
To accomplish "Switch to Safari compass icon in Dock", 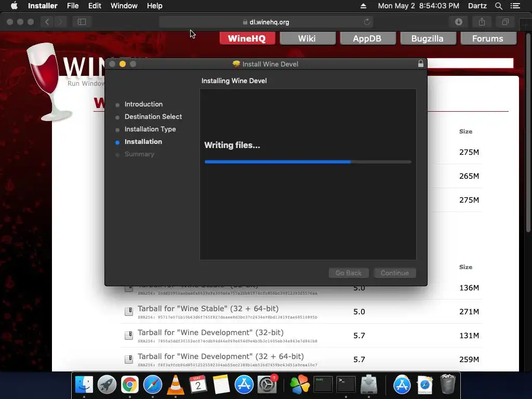I will tap(153, 385).
